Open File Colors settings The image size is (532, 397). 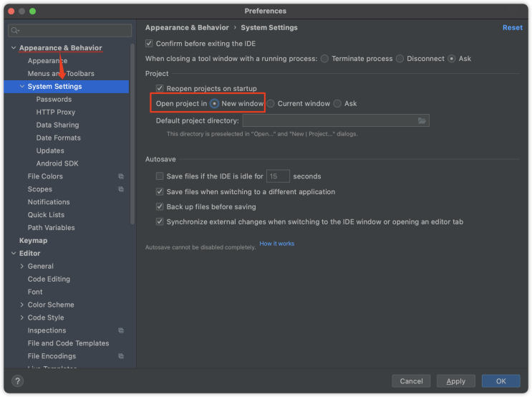(x=45, y=176)
